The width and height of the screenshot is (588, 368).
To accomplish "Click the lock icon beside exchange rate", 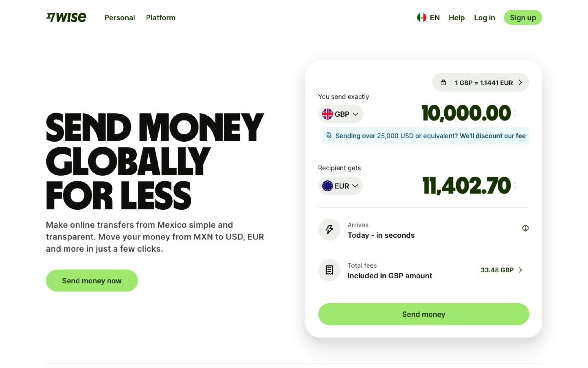I will point(443,82).
